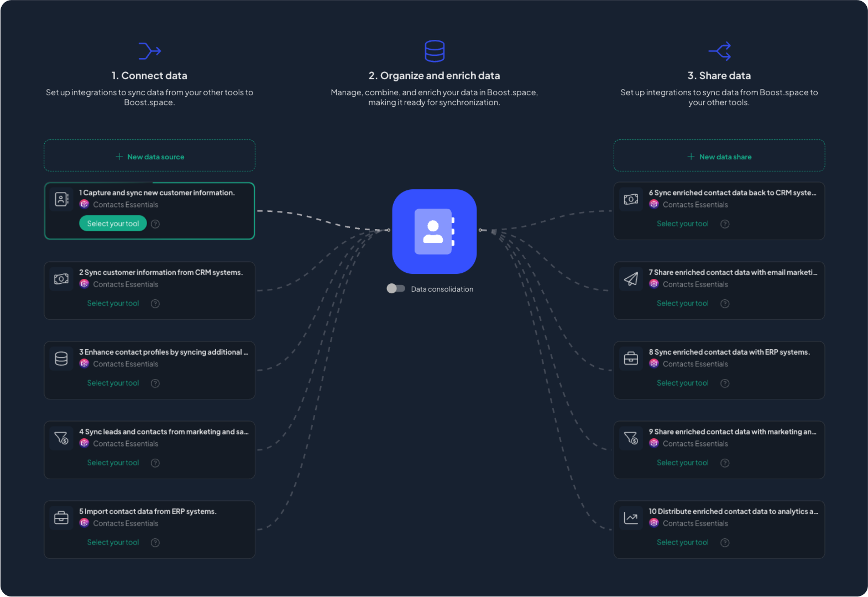The width and height of the screenshot is (868, 597).
Task: Click the paper plane icon on card 7
Action: tap(631, 279)
